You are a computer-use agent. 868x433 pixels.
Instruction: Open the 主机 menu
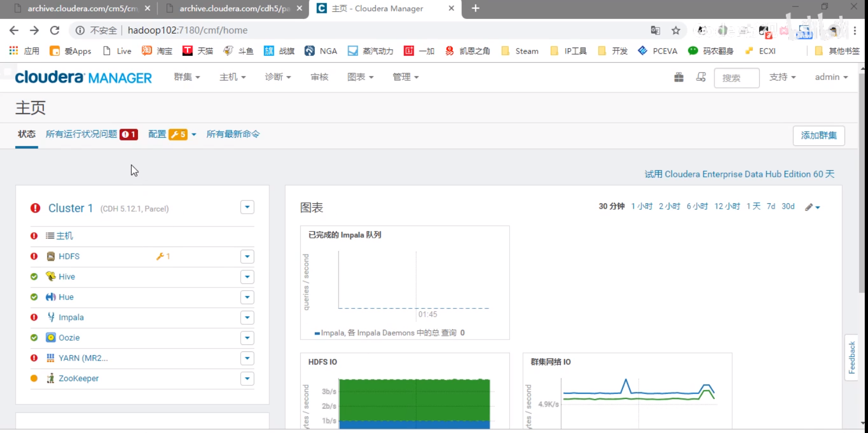(x=233, y=77)
